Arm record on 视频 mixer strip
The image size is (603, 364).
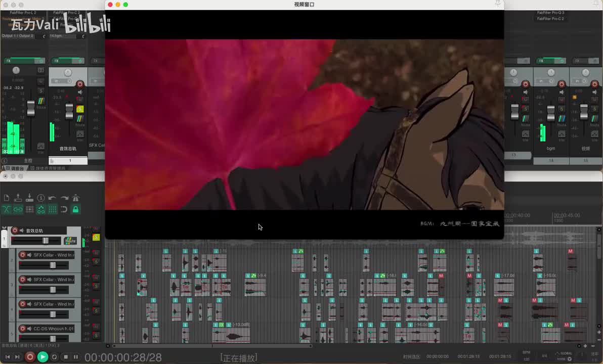point(594,84)
